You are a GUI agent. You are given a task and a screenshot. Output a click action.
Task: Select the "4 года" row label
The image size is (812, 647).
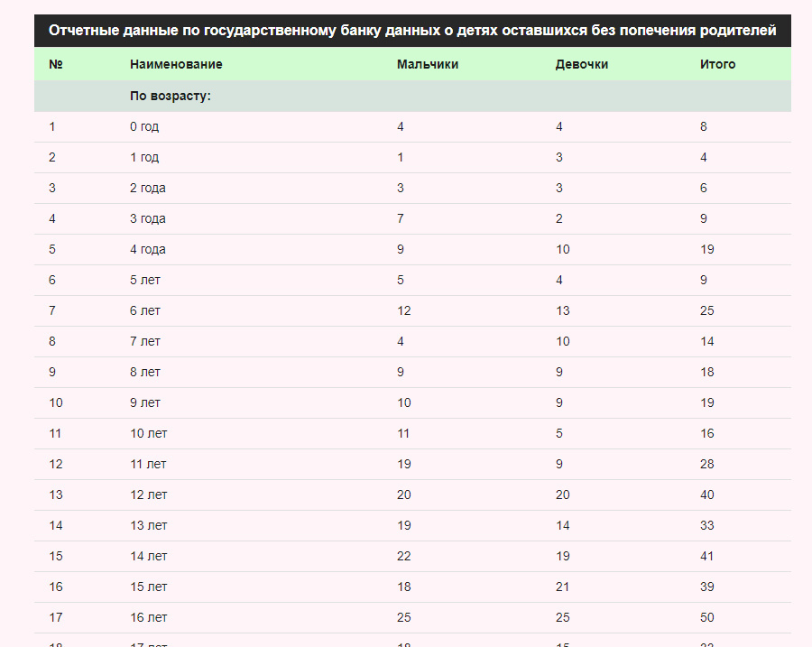[x=148, y=249]
